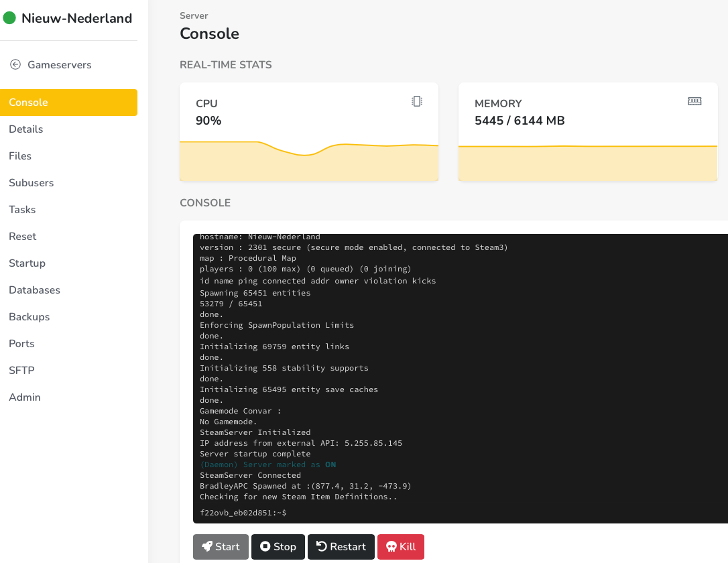Screen dimensions: 728x563
Task: Click the stop circle icon
Action: click(x=265, y=547)
